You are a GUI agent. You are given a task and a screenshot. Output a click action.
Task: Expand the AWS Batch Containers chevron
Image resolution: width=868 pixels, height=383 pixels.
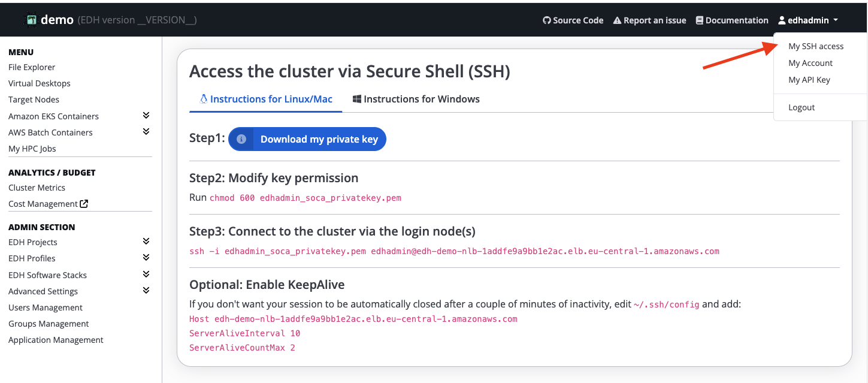146,132
